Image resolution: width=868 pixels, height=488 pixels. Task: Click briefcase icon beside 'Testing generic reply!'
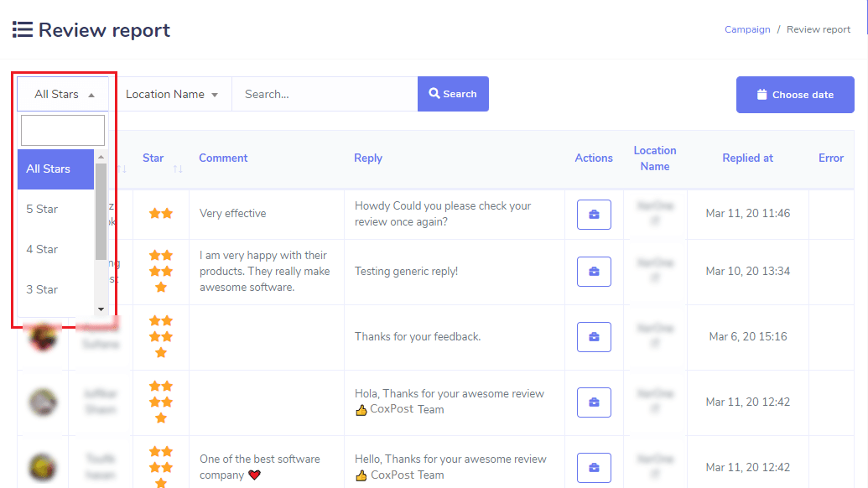(x=594, y=272)
